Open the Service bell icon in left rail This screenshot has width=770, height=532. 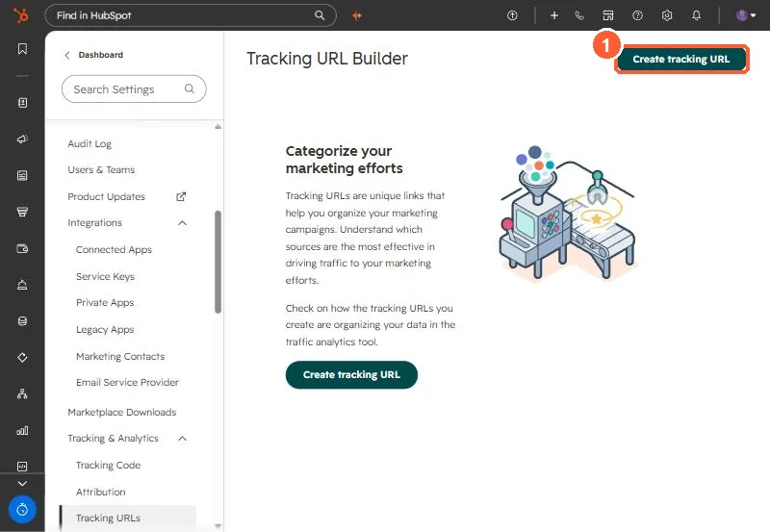click(x=22, y=285)
